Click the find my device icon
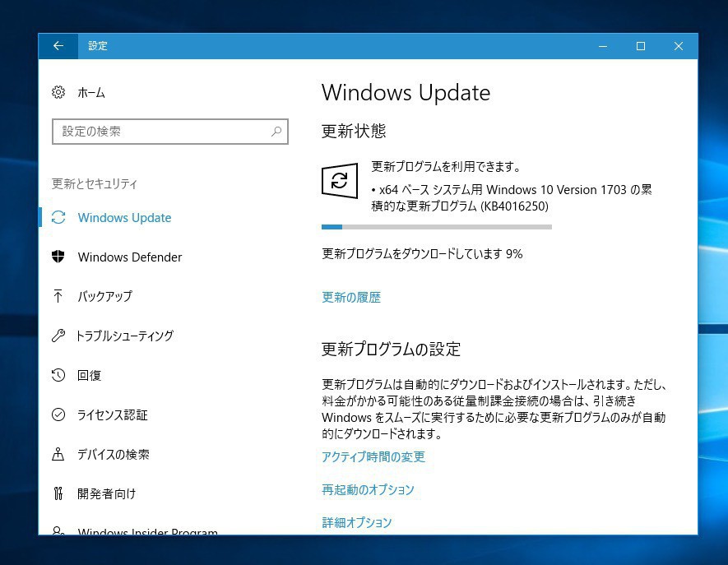The width and height of the screenshot is (728, 565). pyautogui.click(x=58, y=454)
